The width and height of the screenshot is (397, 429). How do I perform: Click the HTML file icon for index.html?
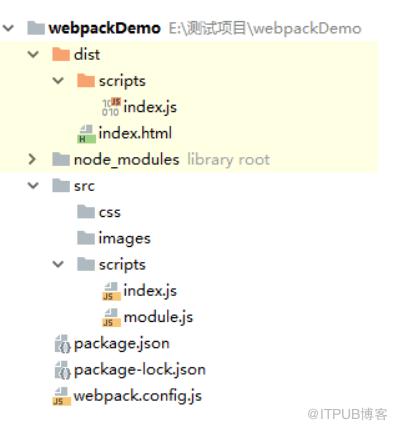tap(86, 134)
